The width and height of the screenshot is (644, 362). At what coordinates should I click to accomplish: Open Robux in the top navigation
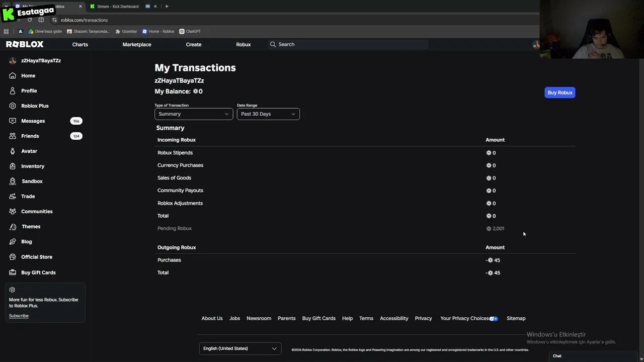click(244, 44)
